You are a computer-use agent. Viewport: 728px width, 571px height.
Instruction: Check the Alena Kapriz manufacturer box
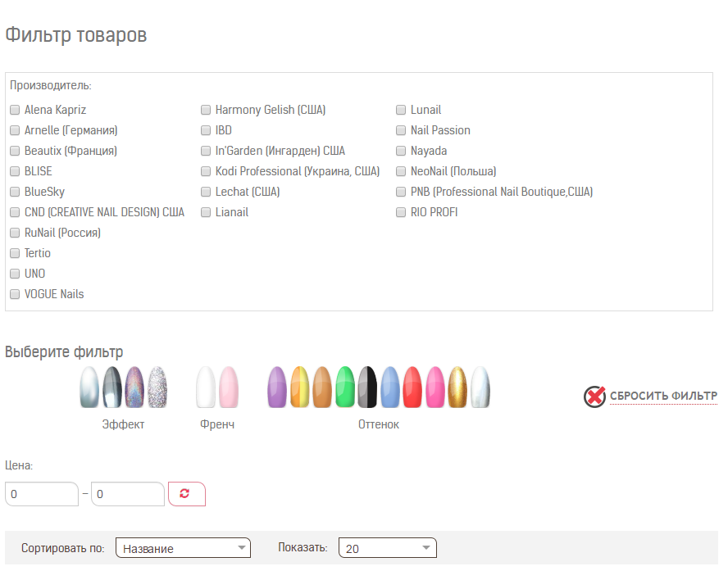pyautogui.click(x=15, y=110)
